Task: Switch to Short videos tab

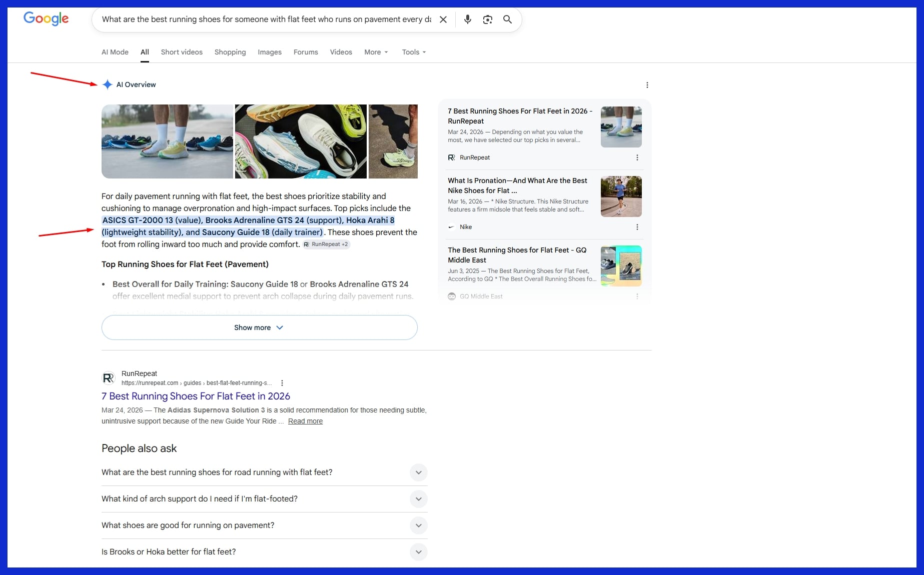Action: pos(182,52)
